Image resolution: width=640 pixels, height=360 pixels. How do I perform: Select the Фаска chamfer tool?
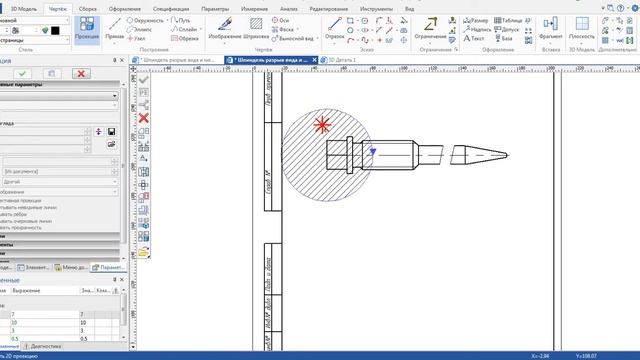tap(283, 29)
